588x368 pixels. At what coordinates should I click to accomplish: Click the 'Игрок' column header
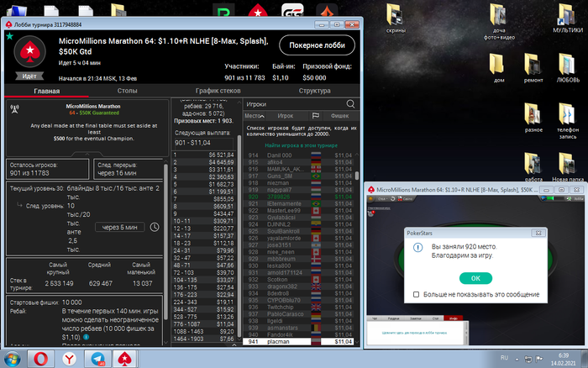285,116
